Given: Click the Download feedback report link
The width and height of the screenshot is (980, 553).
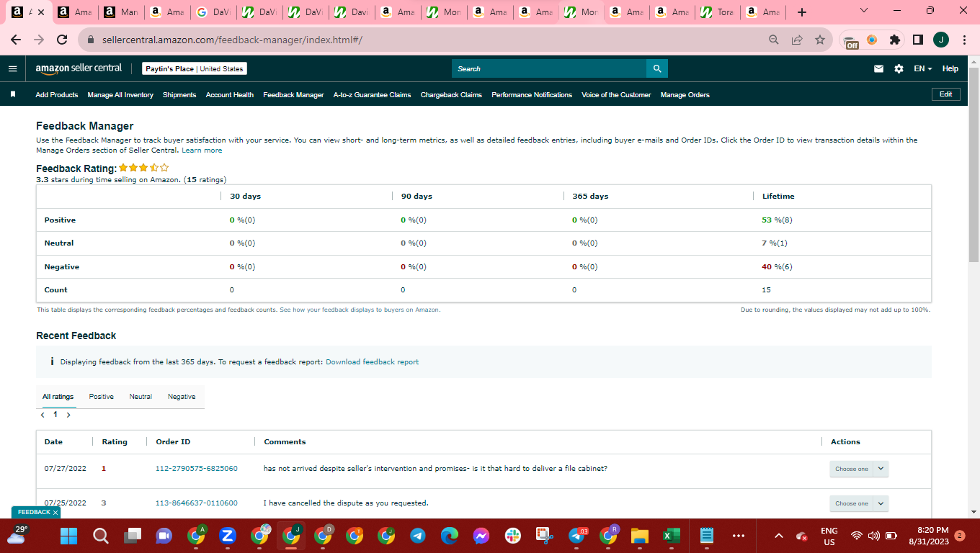Looking at the screenshot, I should (x=372, y=362).
